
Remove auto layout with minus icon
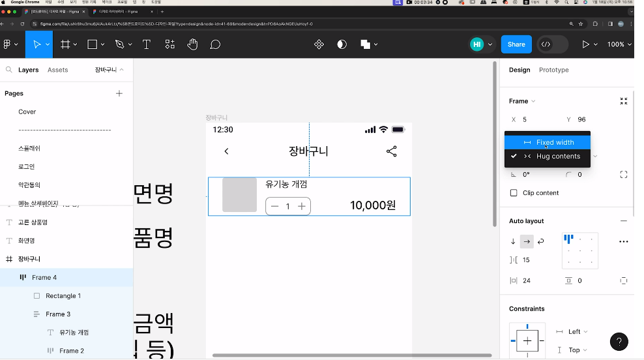[623, 220]
